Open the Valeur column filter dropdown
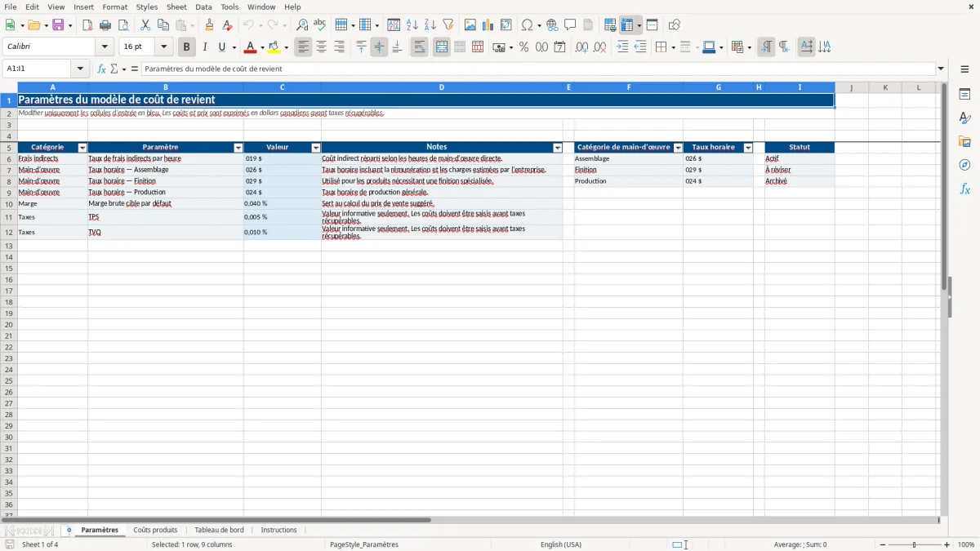 [316, 148]
